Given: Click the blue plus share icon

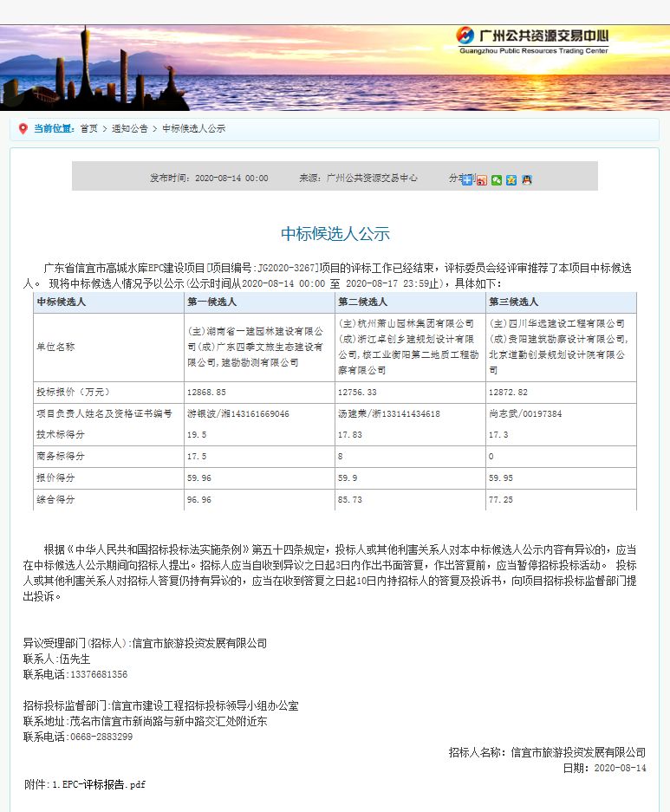Looking at the screenshot, I should [467, 179].
